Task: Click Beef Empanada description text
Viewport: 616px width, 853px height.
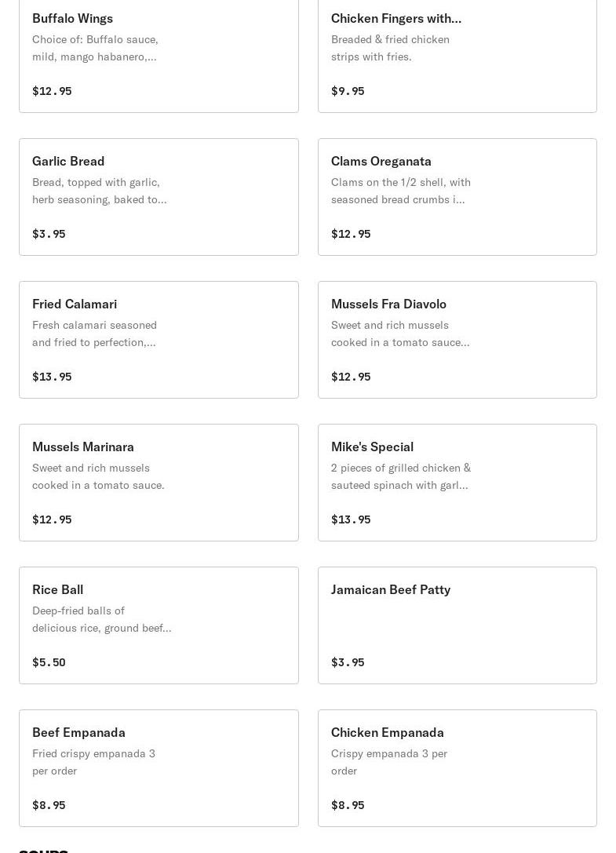Action: 93,762
